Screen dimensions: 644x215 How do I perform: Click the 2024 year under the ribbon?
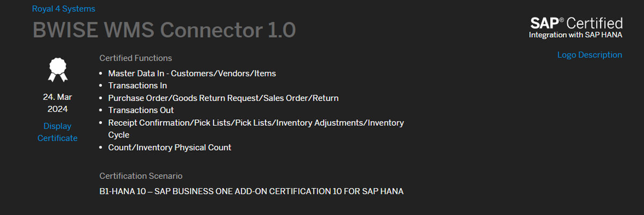point(57,109)
